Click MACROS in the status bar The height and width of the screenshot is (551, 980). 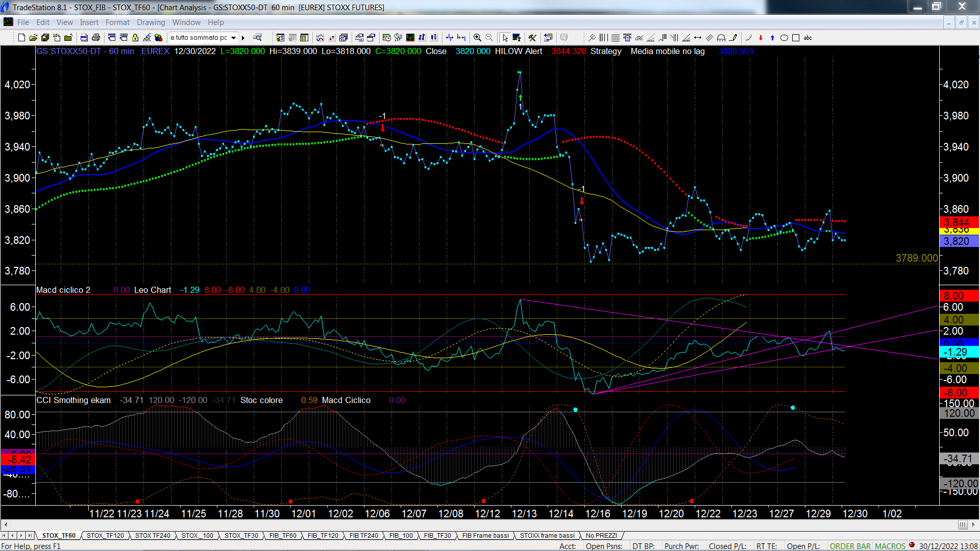(x=890, y=546)
